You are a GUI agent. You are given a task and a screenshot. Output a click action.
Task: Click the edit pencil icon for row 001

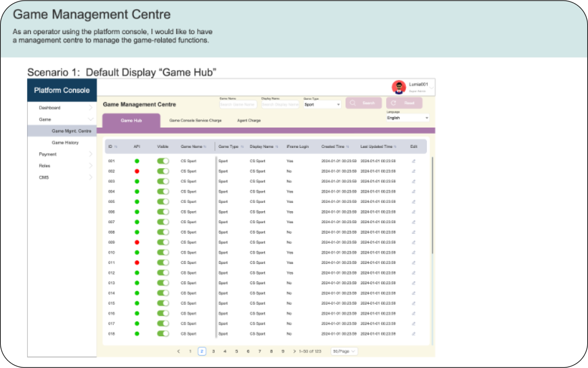[414, 161]
